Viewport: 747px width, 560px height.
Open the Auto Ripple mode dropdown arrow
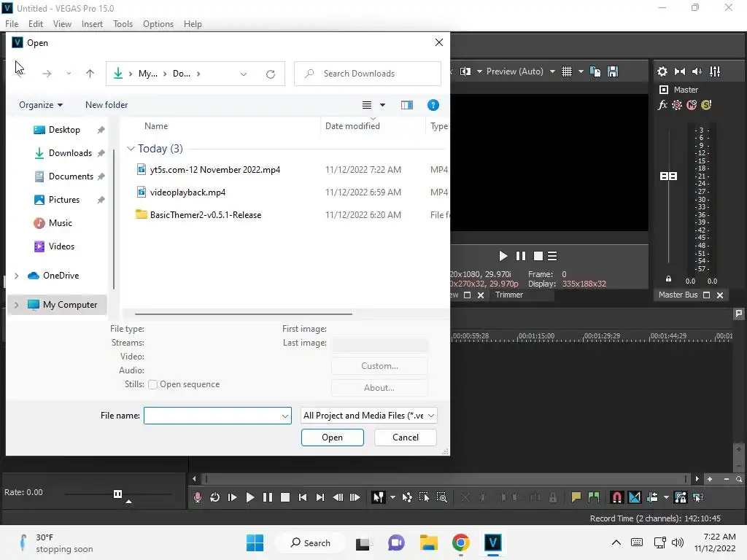tap(666, 497)
